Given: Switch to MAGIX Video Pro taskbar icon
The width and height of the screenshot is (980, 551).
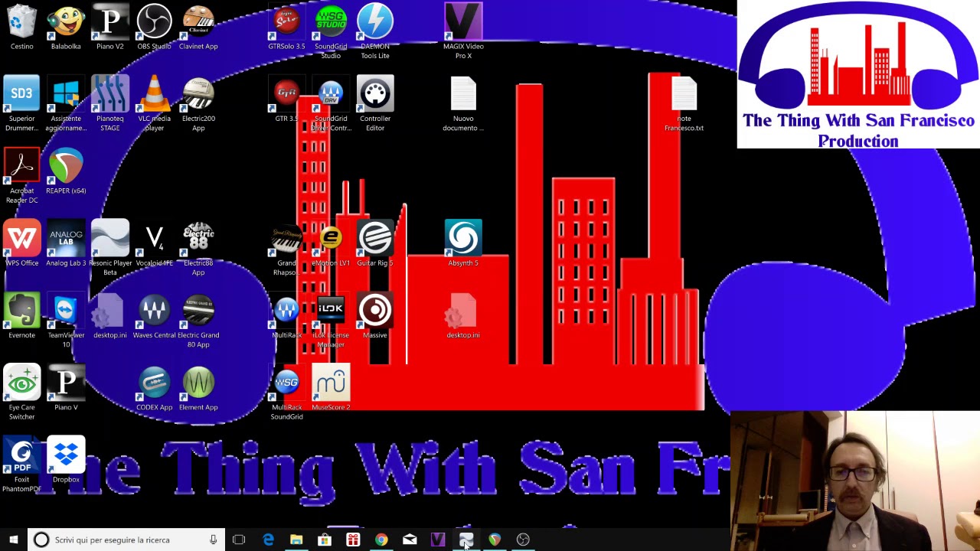Looking at the screenshot, I should coord(438,540).
